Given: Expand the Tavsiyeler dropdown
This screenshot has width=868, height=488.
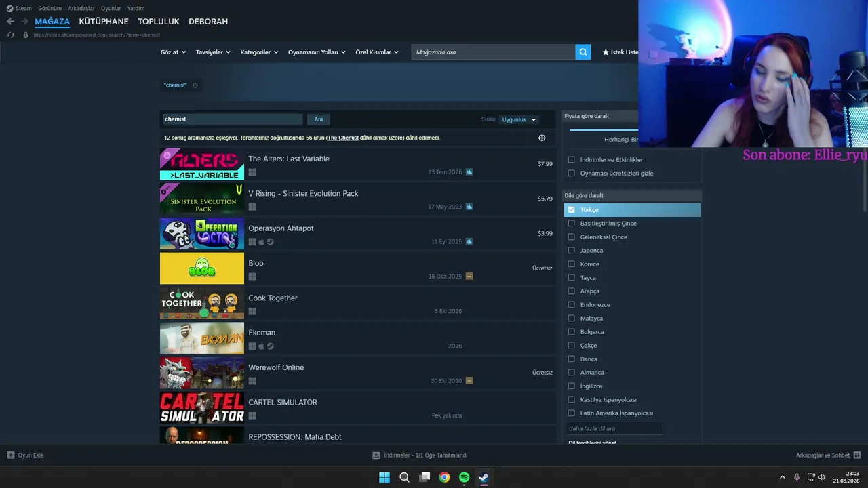Looking at the screenshot, I should [213, 52].
